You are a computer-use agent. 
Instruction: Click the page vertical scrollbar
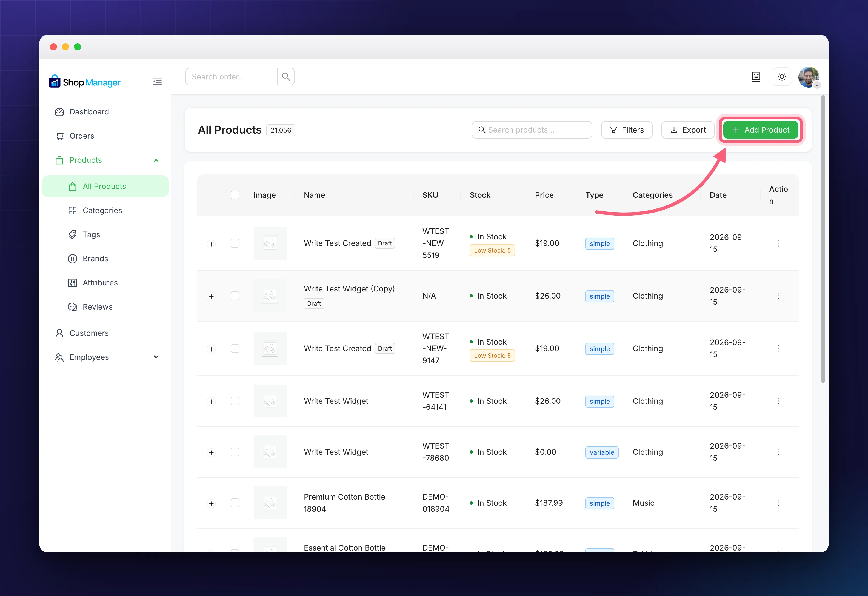(823, 239)
